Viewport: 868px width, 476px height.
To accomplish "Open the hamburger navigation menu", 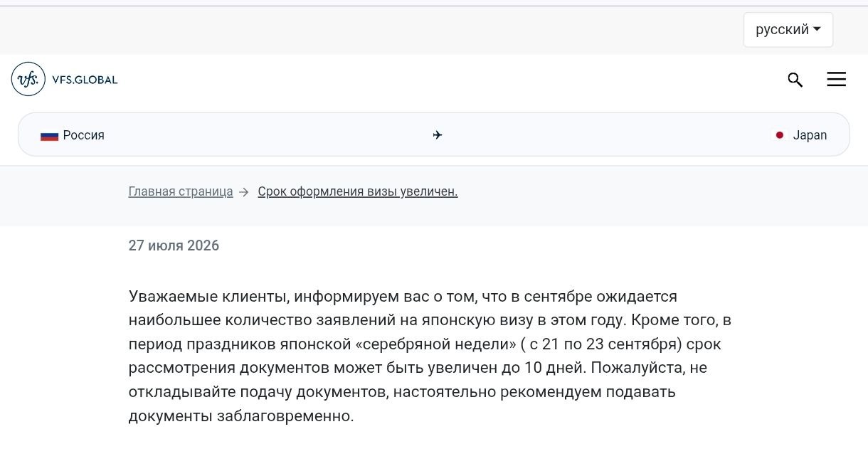I will 837,80.
